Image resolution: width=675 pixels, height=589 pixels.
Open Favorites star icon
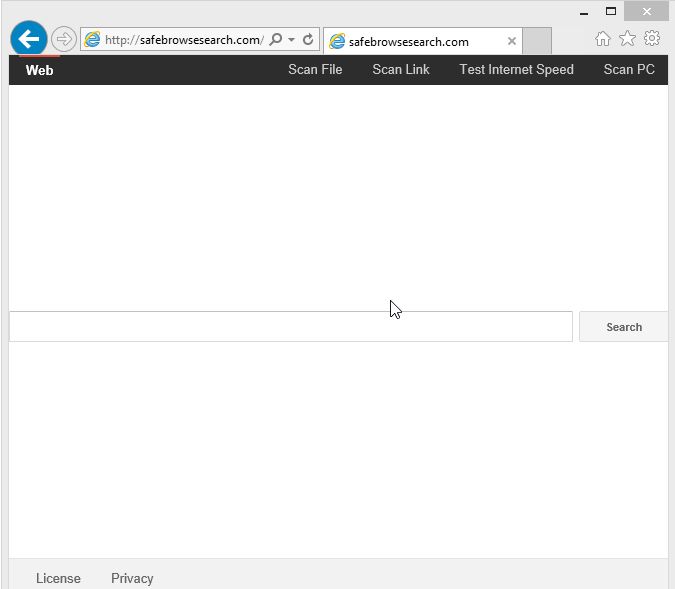627,39
